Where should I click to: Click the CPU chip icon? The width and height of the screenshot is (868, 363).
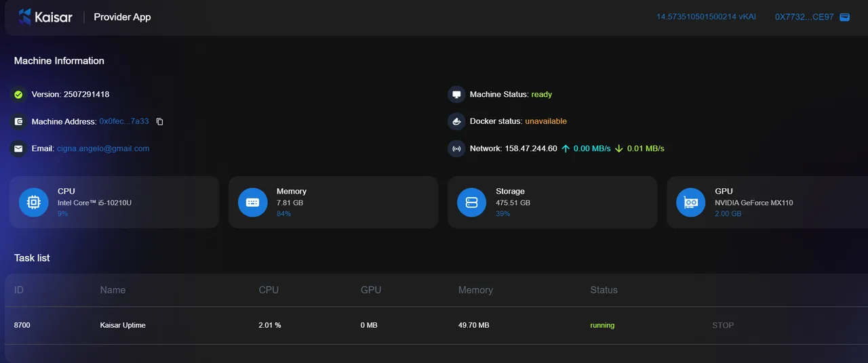click(x=33, y=202)
